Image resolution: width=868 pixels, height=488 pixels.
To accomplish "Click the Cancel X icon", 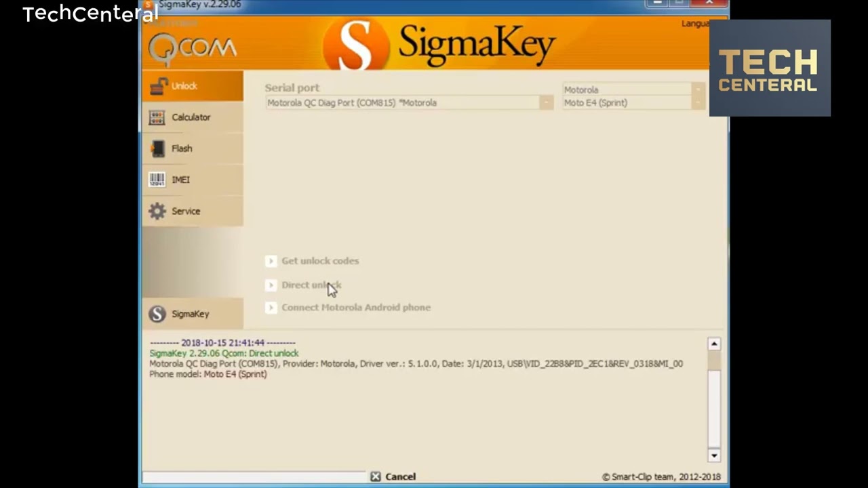I will point(376,476).
